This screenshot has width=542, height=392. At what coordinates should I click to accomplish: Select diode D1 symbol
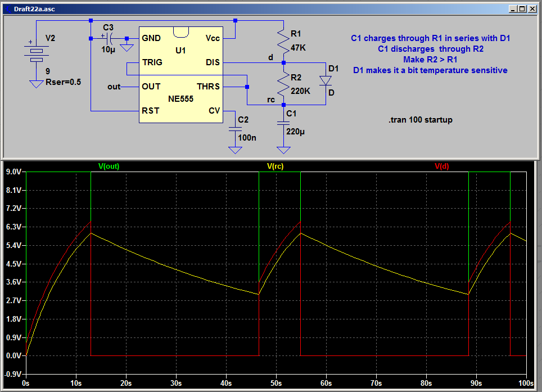coord(326,81)
